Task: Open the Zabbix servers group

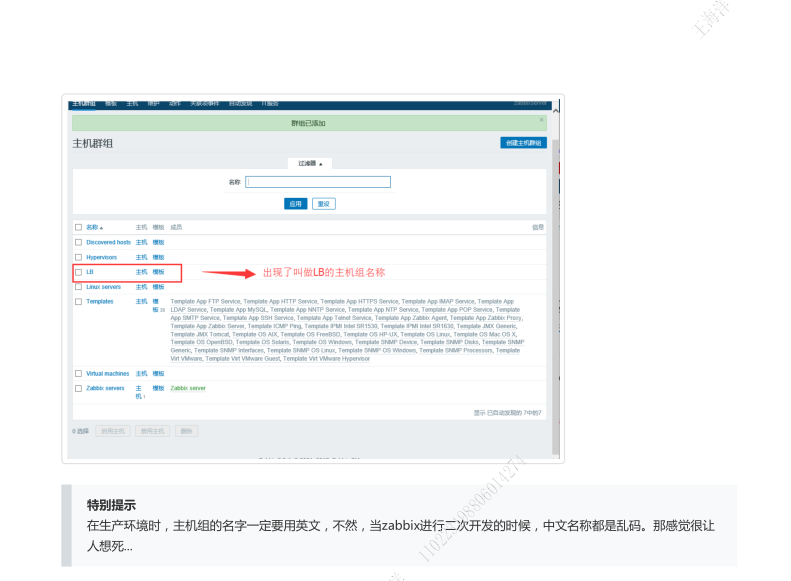Action: click(105, 388)
